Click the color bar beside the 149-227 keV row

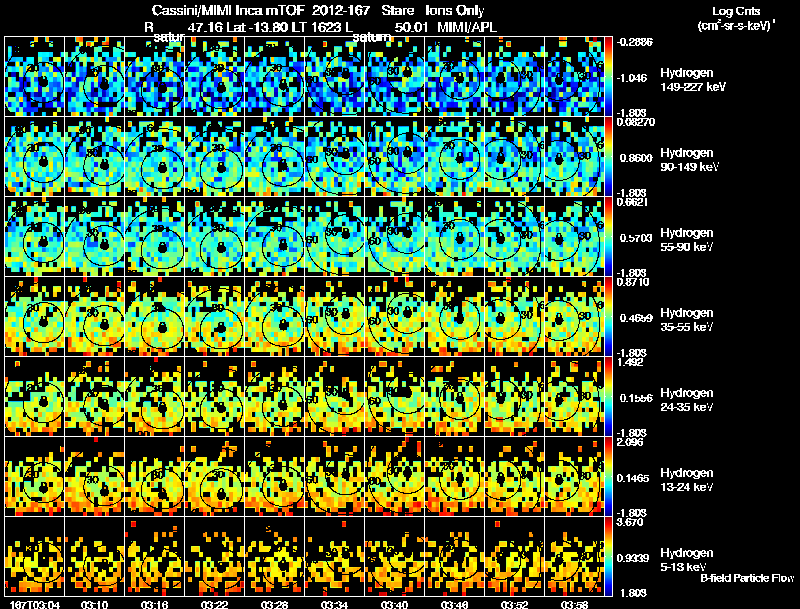(608, 77)
